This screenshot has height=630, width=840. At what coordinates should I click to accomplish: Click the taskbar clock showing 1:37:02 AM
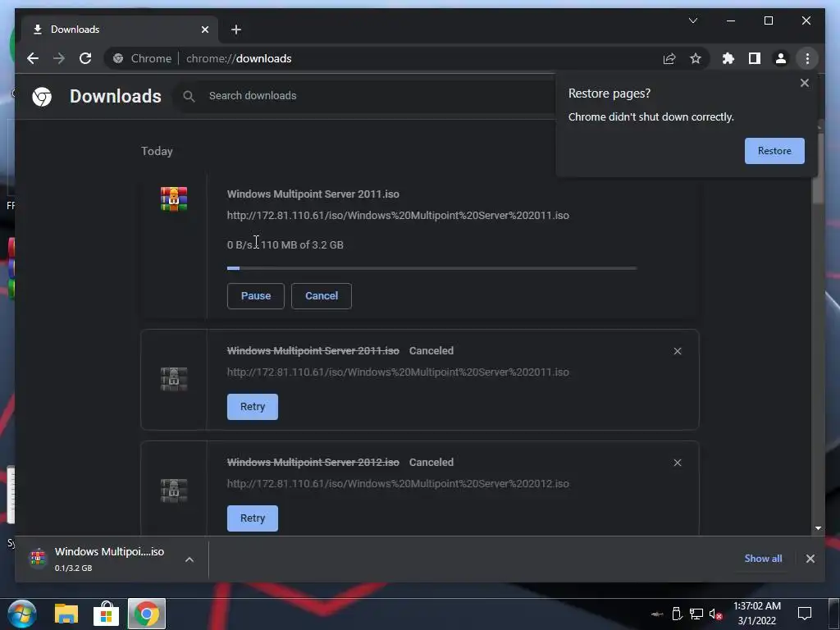pyautogui.click(x=757, y=614)
